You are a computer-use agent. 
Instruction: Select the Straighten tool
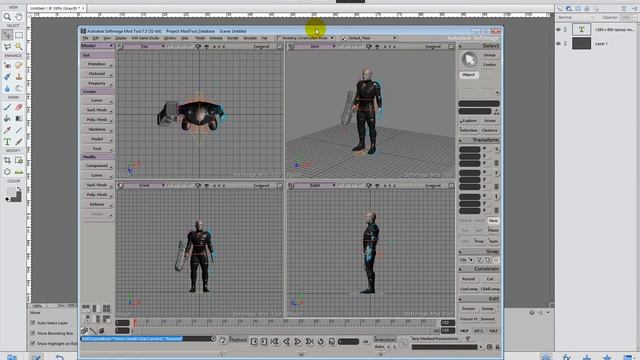coord(19,172)
